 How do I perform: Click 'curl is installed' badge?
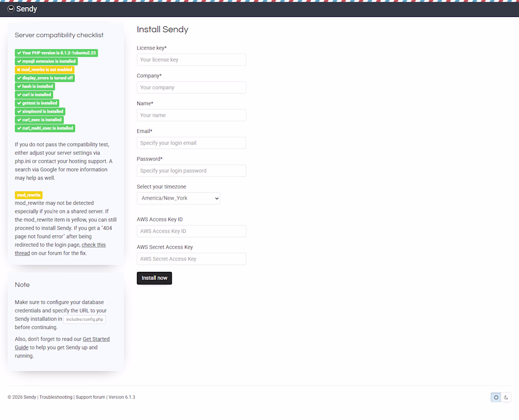[34, 95]
